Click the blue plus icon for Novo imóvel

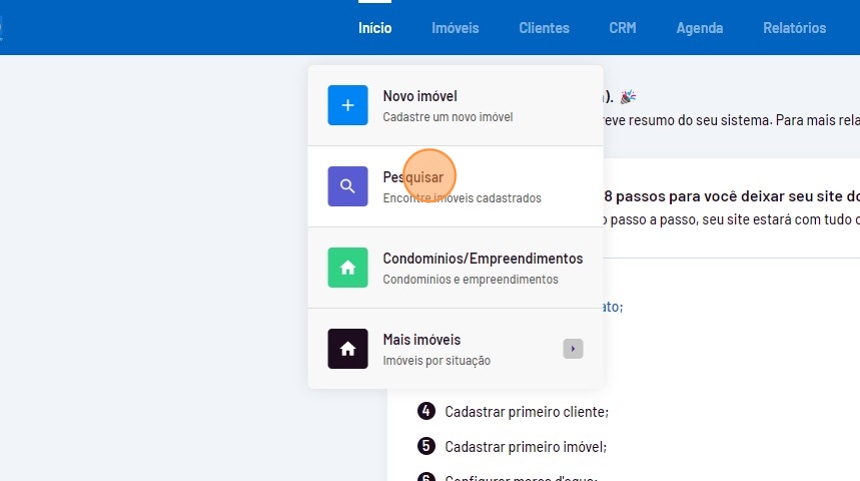click(x=347, y=105)
